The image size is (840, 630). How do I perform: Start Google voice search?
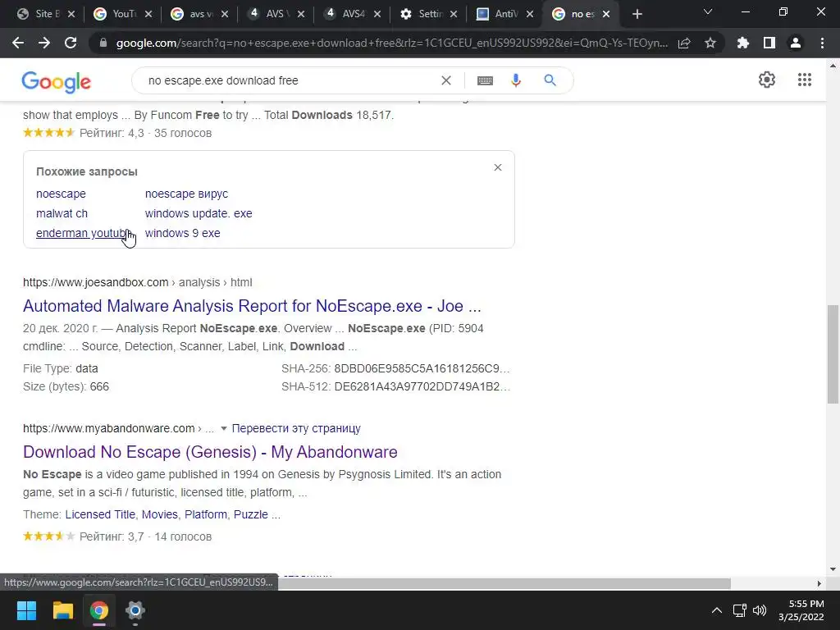(516, 80)
